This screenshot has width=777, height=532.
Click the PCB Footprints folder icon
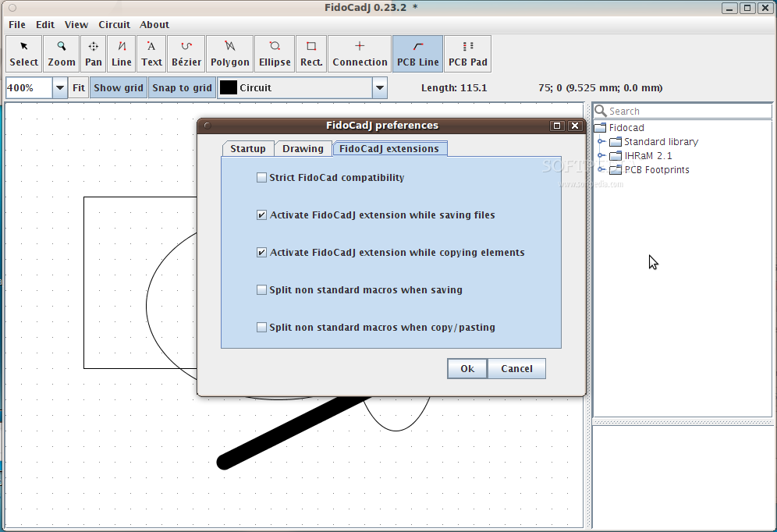coord(616,170)
